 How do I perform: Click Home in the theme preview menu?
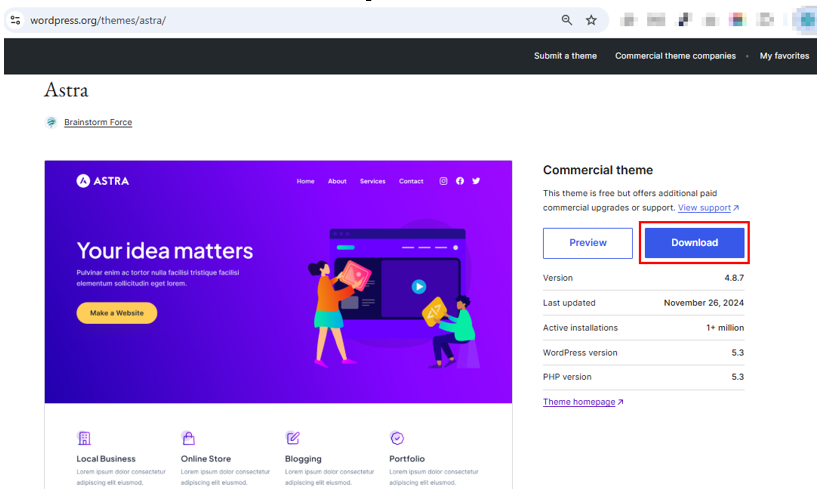[305, 181]
